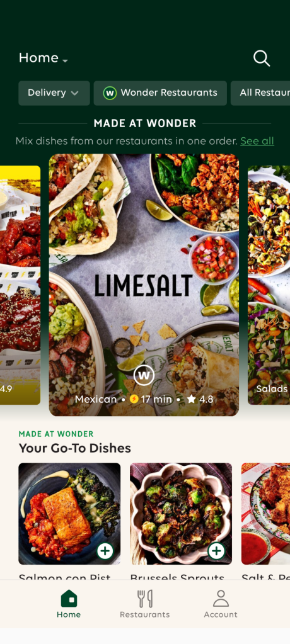Tap the Home house icon in bottom bar

point(69,599)
